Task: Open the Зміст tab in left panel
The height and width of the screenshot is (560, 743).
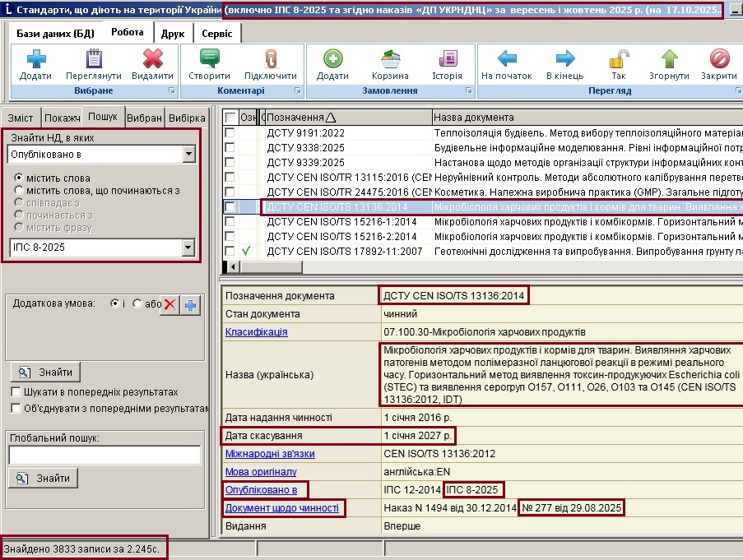Action: (21, 118)
